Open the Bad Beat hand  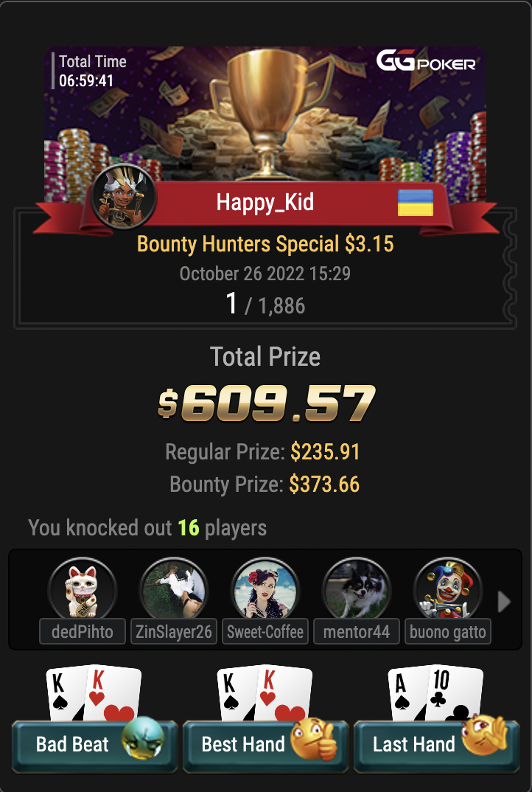(94, 746)
